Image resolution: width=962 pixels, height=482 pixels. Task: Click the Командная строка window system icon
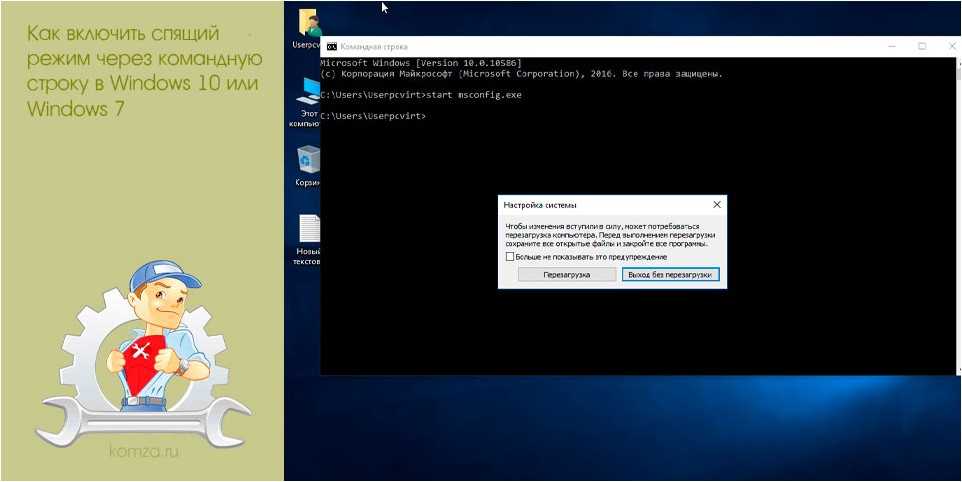pyautogui.click(x=330, y=46)
